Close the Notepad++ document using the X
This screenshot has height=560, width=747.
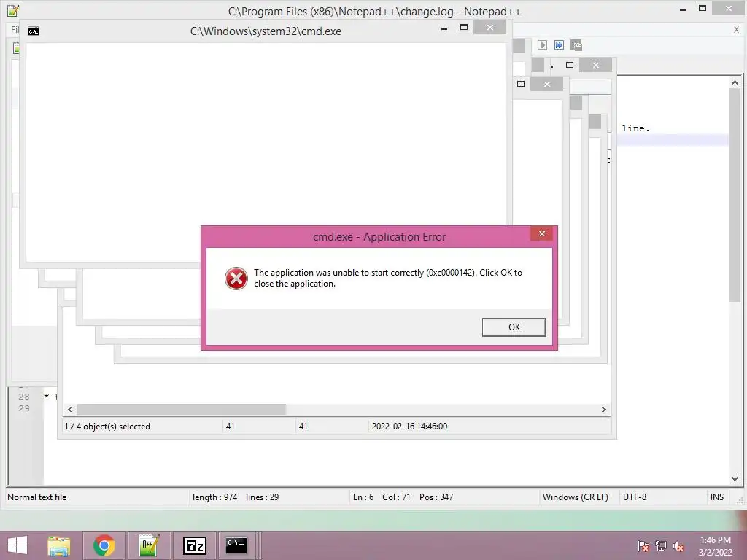(736, 29)
